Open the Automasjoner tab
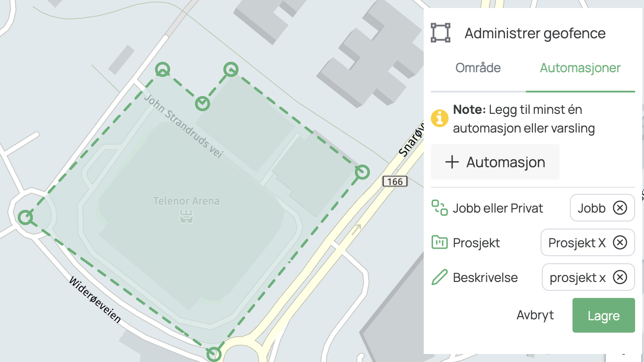 pos(580,68)
